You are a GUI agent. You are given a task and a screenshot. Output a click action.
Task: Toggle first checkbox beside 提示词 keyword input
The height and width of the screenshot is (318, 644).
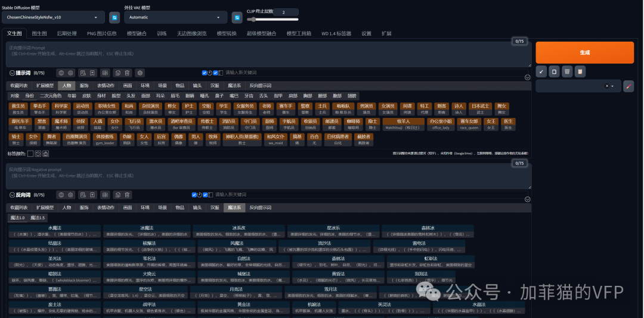pyautogui.click(x=205, y=73)
